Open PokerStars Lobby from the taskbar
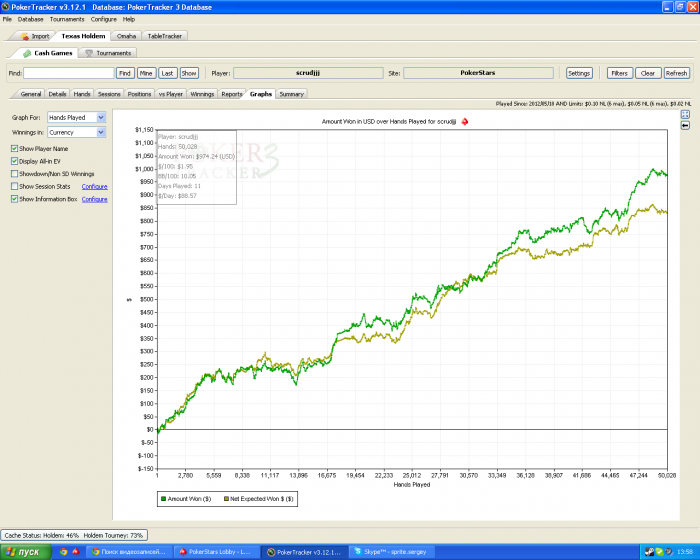 pyautogui.click(x=217, y=551)
